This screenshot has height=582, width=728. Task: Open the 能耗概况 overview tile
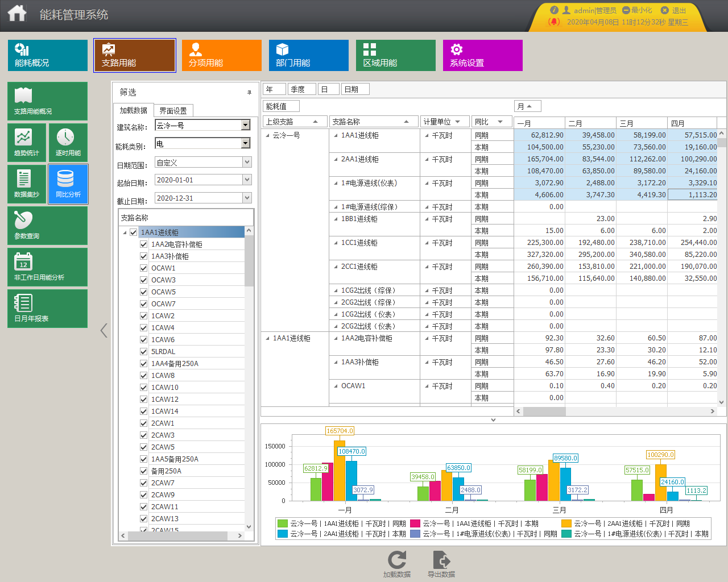pos(48,55)
